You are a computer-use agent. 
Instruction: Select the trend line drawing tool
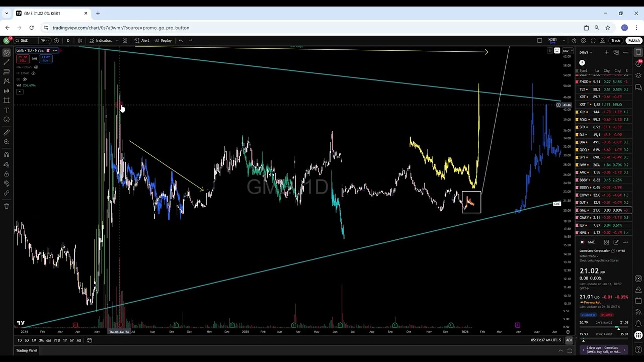coord(7,62)
